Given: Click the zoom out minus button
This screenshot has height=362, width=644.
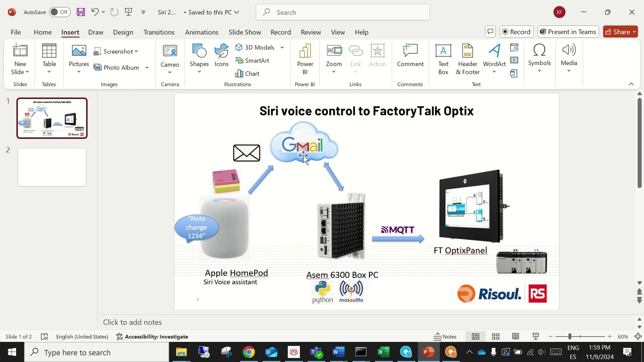Looking at the screenshot, I should tap(550, 336).
